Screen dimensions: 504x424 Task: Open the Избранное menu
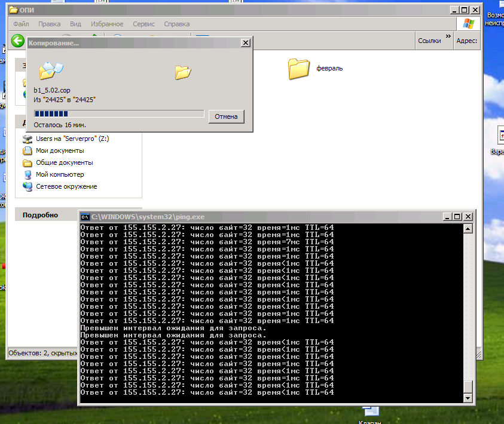pos(107,24)
